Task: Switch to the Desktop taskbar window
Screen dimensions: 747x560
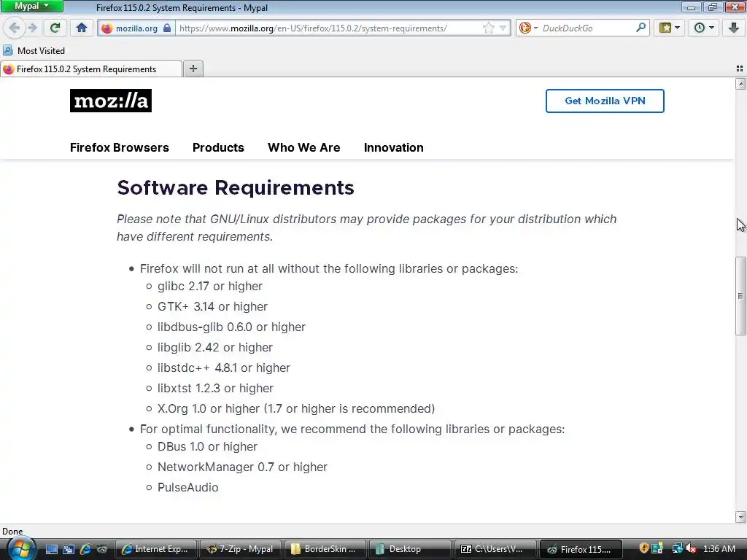Action: pos(410,549)
